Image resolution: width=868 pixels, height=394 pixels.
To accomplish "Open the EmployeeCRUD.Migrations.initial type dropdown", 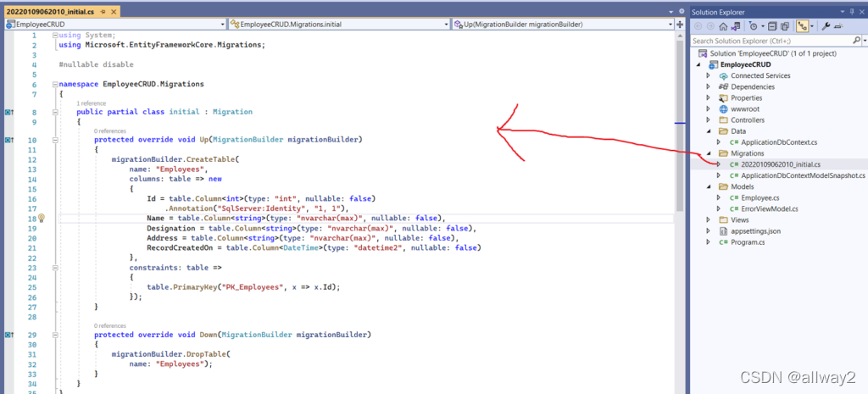I will click(447, 25).
